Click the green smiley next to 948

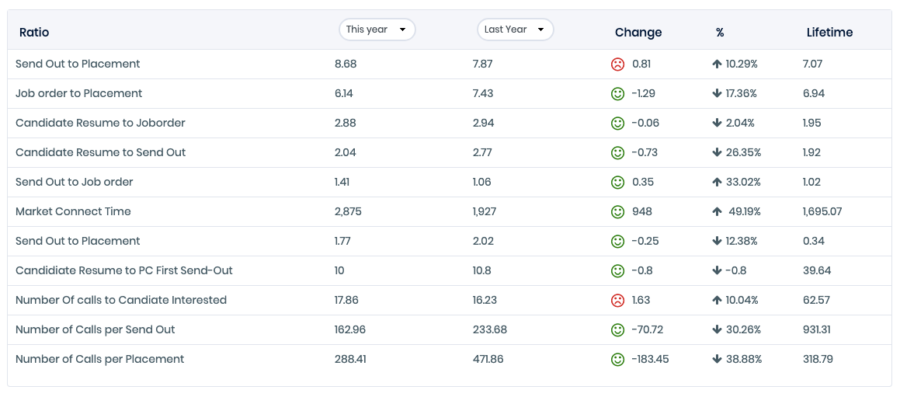click(617, 212)
